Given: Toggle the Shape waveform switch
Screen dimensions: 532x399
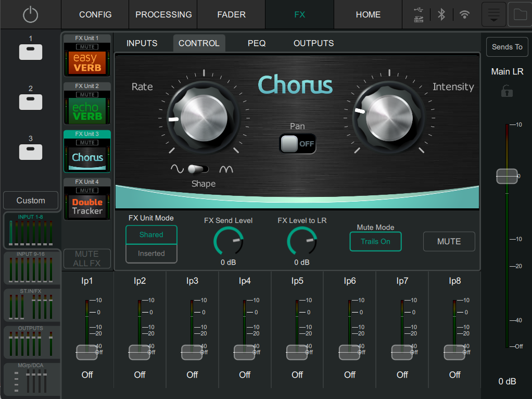Looking at the screenshot, I should coord(198,169).
